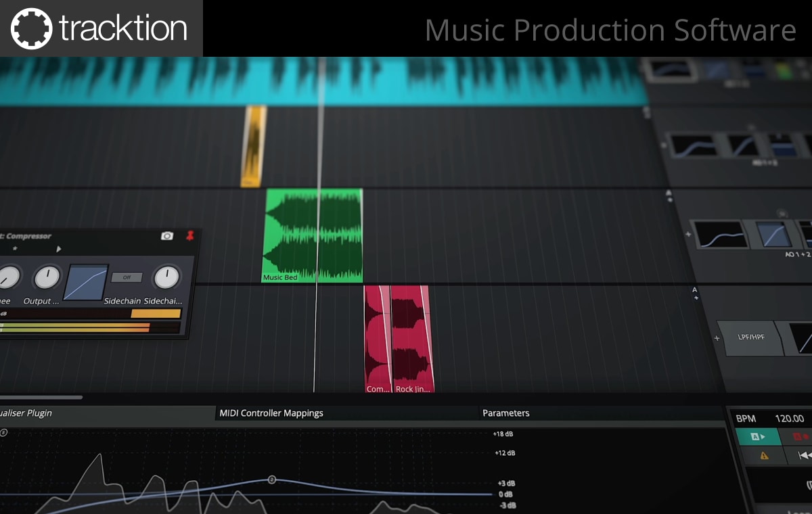Click the red pin icon in Compressor window
Image resolution: width=812 pixels, height=514 pixels.
pos(190,235)
